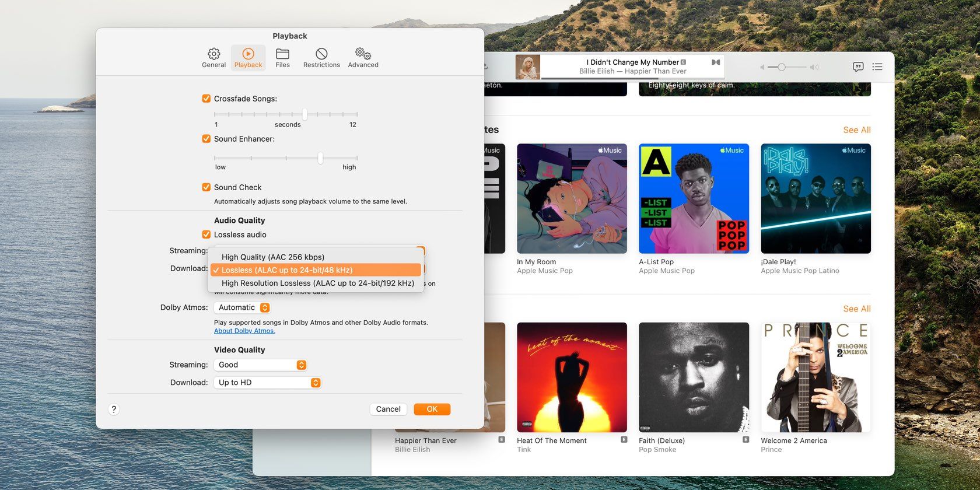Mute using the low volume speaker icon
The image size is (980, 490).
[x=762, y=67]
